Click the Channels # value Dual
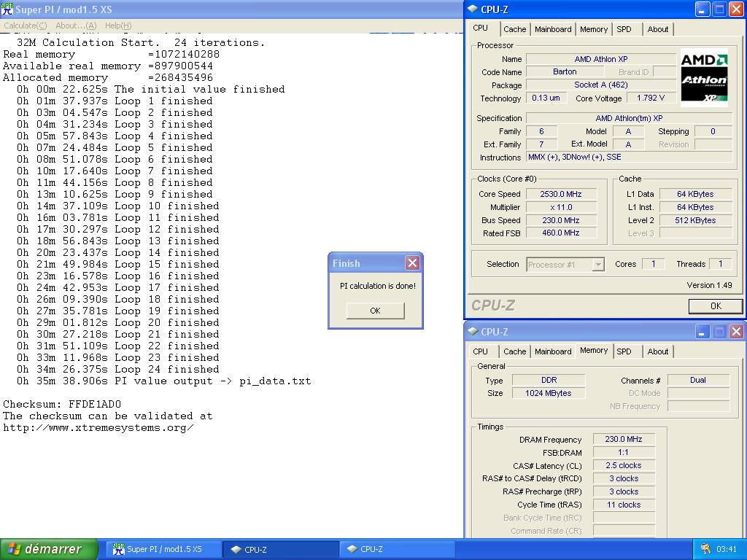 pos(698,380)
